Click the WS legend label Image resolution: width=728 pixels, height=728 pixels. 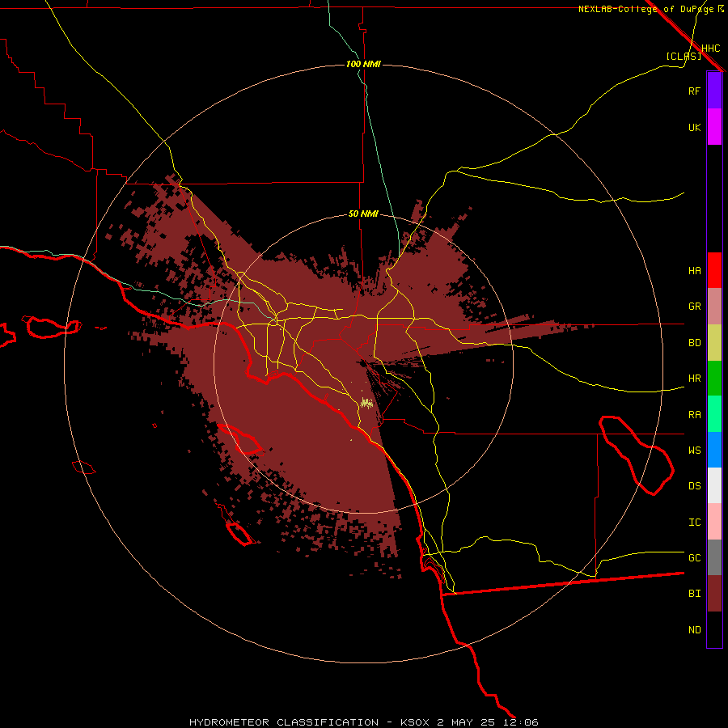pos(694,451)
